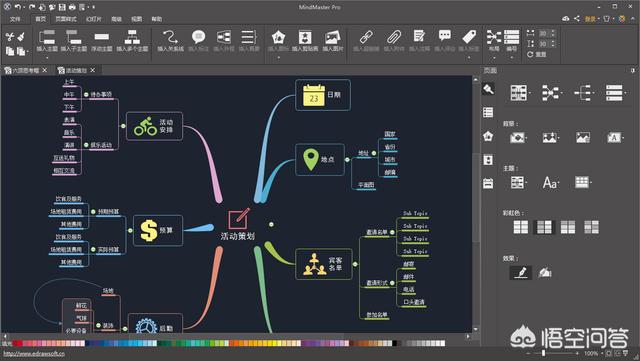Open the 幻灯片 ribbon tab
640x361 pixels.
94,19
